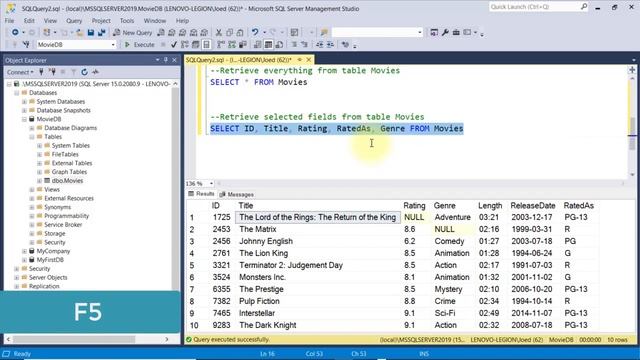Click the ReleaseDate column header

coord(533,206)
